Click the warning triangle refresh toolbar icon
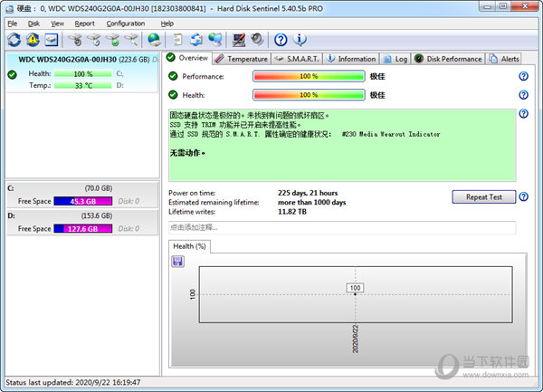543x392 pixels. click(33, 40)
